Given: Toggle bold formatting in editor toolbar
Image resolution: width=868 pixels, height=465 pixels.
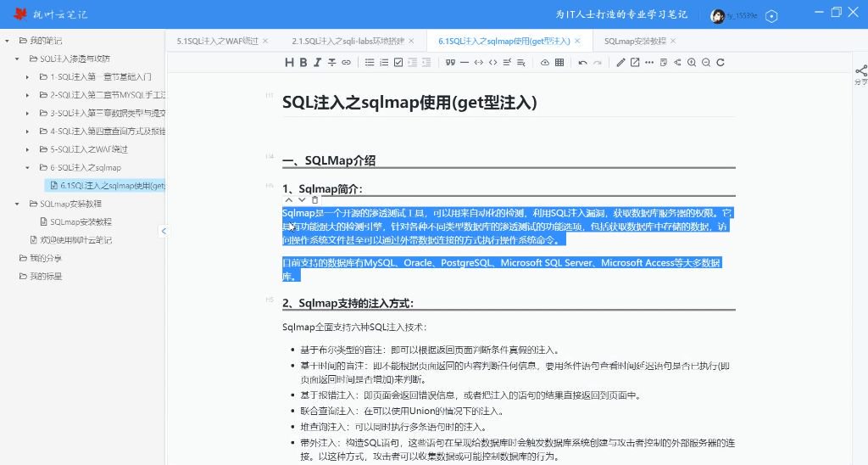Looking at the screenshot, I should (x=303, y=62).
